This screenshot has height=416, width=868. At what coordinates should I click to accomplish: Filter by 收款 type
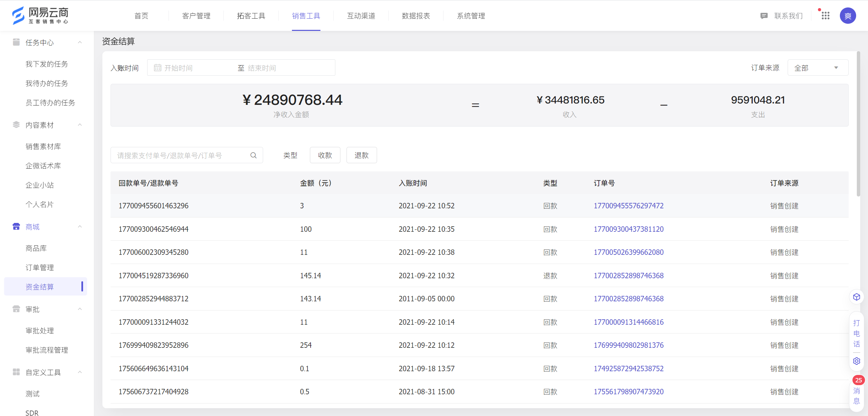tap(325, 155)
